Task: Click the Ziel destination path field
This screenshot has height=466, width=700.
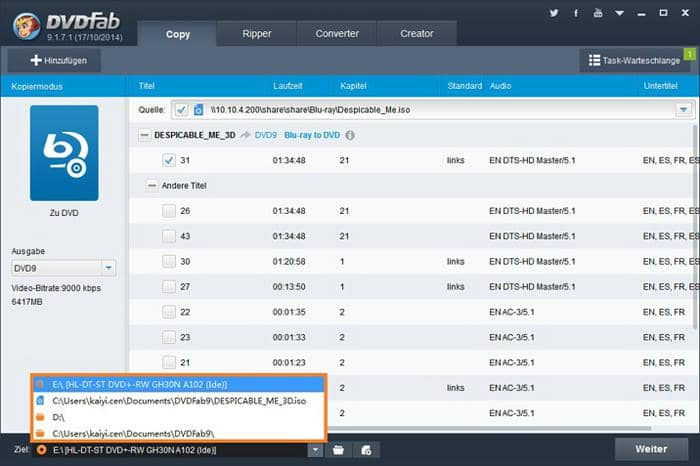Action: (x=172, y=450)
